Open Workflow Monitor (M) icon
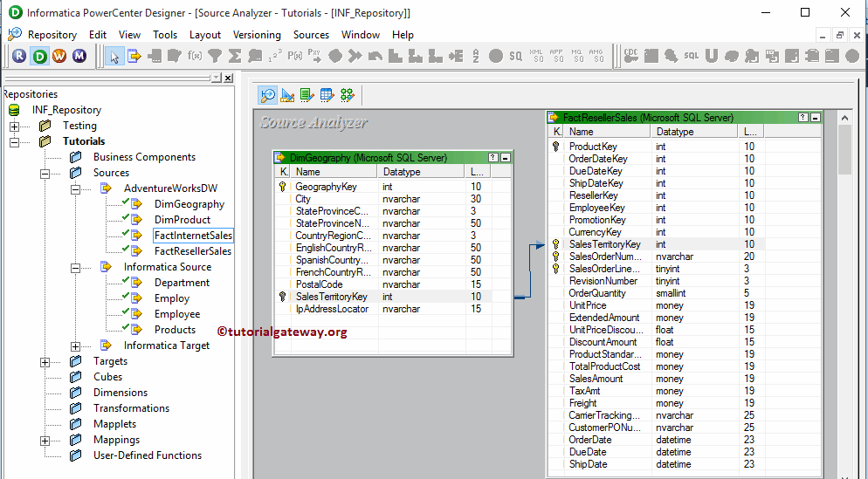This screenshot has width=868, height=479. tap(79, 56)
